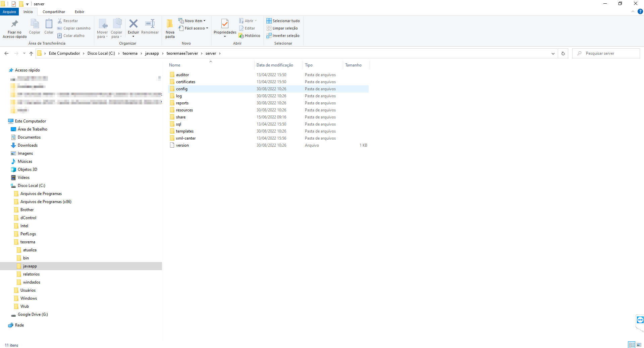
Task: Select windados folder in tree
Action: point(32,282)
